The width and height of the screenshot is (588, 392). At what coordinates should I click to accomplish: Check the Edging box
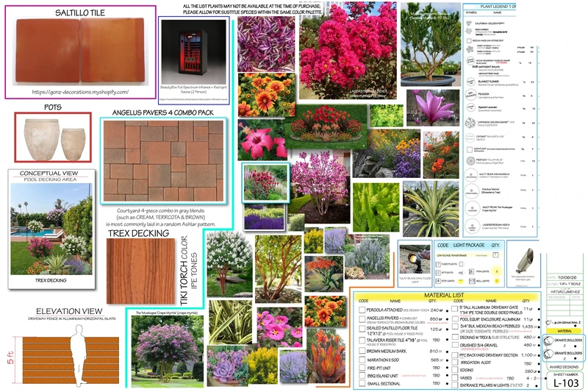(454, 370)
